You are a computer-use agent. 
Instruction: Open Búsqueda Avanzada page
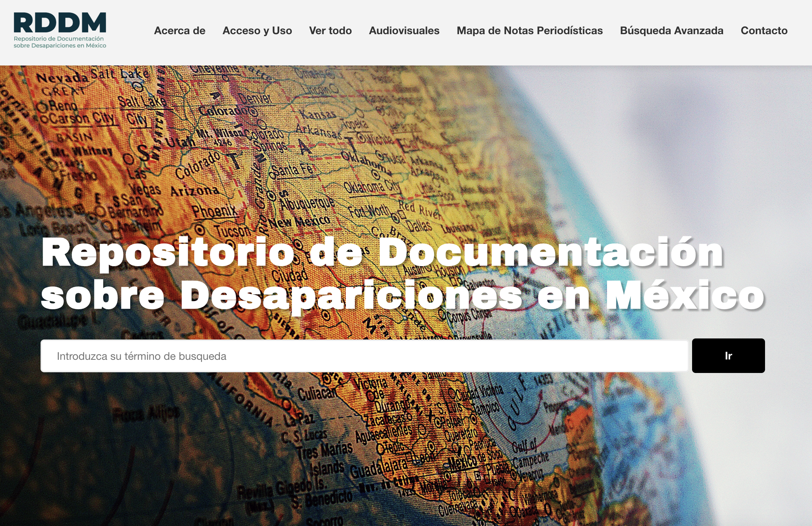point(672,31)
